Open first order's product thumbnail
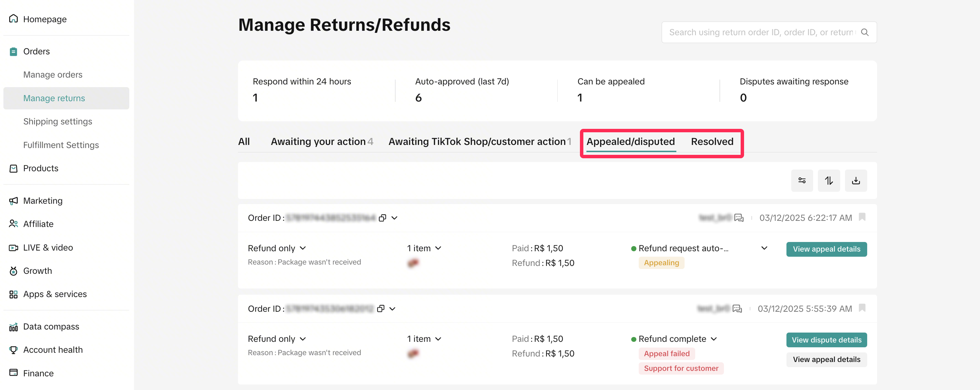 pos(413,263)
